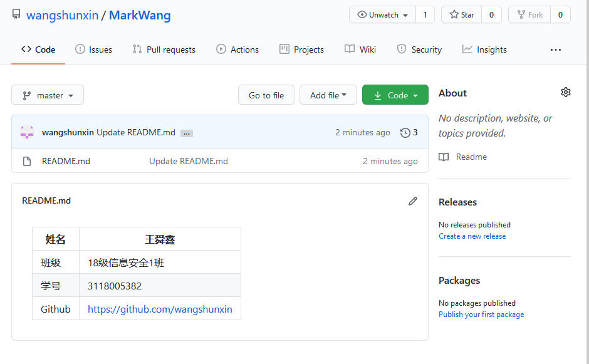
Task: Open the Unwatch dropdown
Action: [382, 14]
